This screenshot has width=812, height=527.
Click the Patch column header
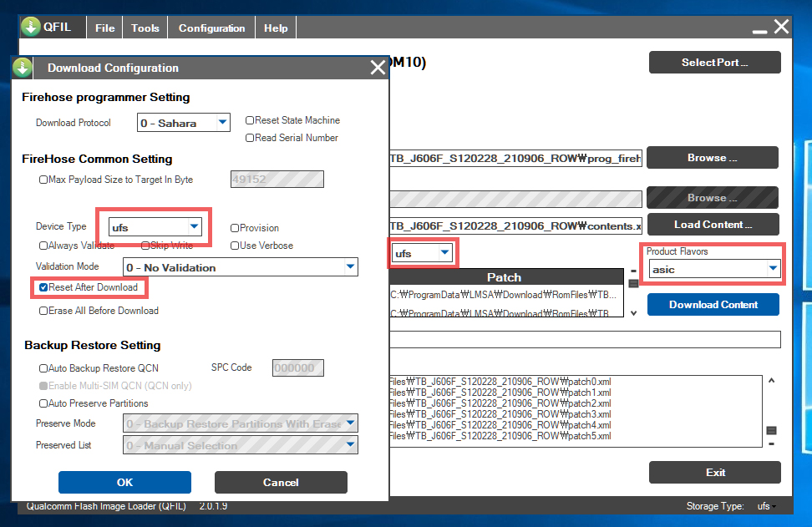click(x=506, y=277)
